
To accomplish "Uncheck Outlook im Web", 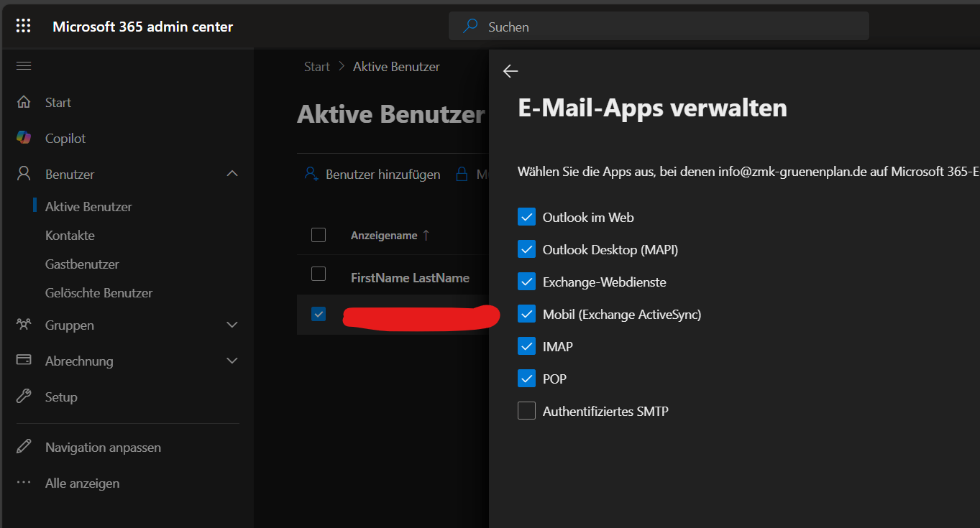I will coord(526,217).
